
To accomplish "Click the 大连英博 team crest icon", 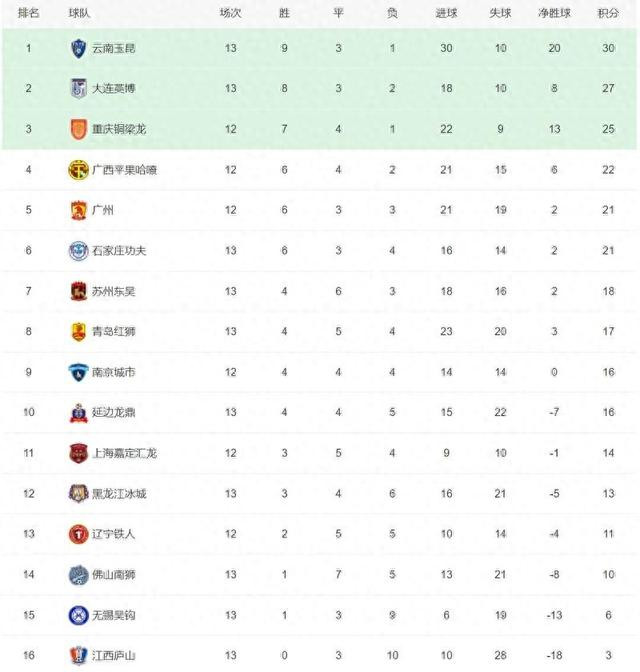I will [78, 88].
